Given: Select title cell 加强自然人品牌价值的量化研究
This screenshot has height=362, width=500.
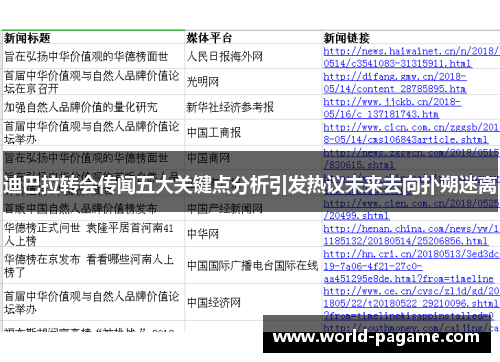Looking at the screenshot, I should pos(93,107).
